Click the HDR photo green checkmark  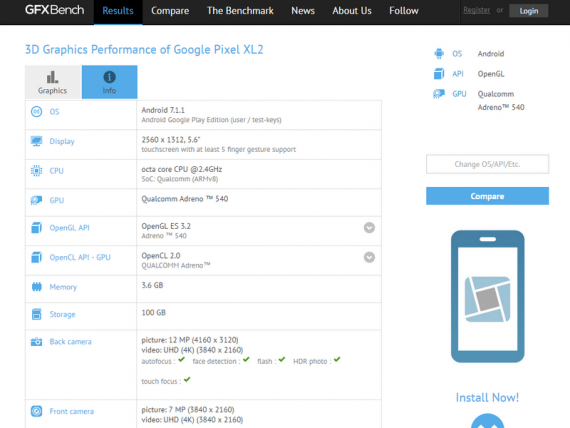click(337, 360)
